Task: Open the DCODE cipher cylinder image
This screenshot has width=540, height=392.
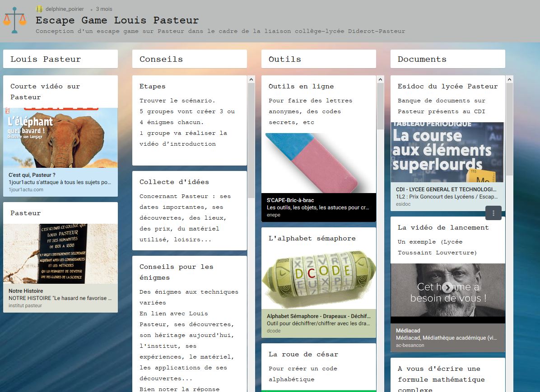Action: click(x=319, y=279)
